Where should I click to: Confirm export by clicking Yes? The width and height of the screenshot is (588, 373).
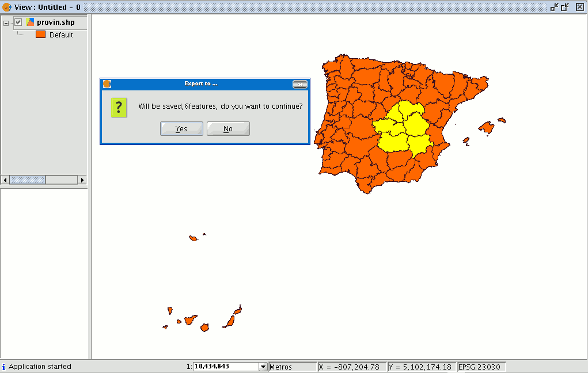click(181, 128)
